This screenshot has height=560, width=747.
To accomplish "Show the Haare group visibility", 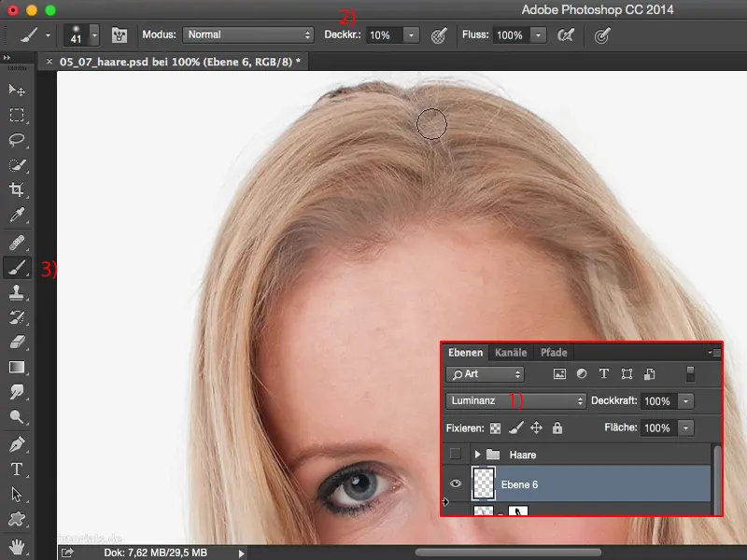I will (456, 454).
